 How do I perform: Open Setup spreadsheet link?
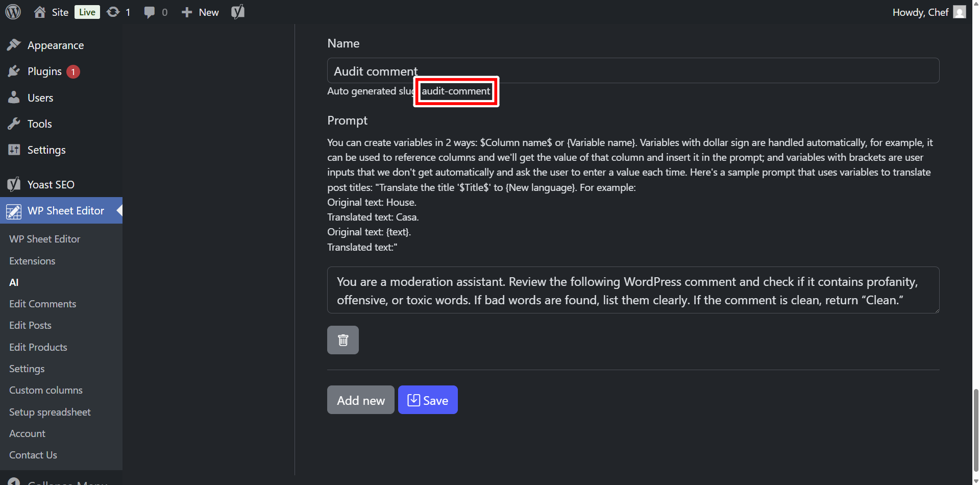(50, 412)
